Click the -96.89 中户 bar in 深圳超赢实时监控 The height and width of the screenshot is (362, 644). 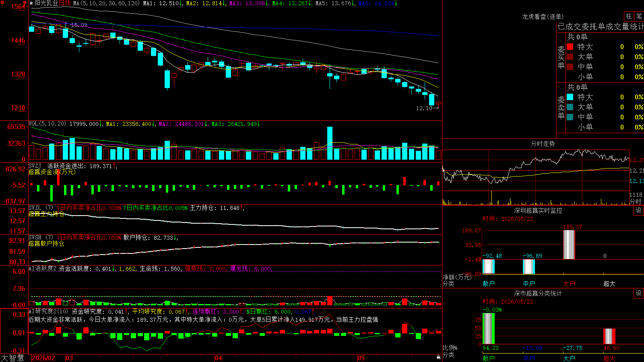(x=529, y=267)
